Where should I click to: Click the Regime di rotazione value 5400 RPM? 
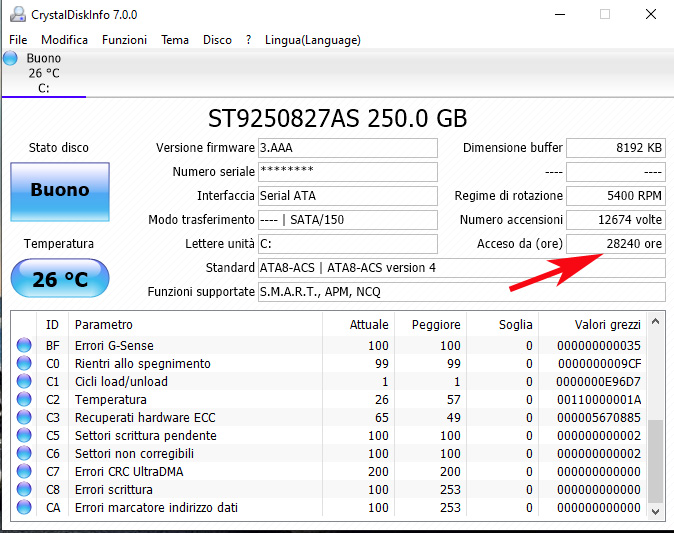[616, 196]
